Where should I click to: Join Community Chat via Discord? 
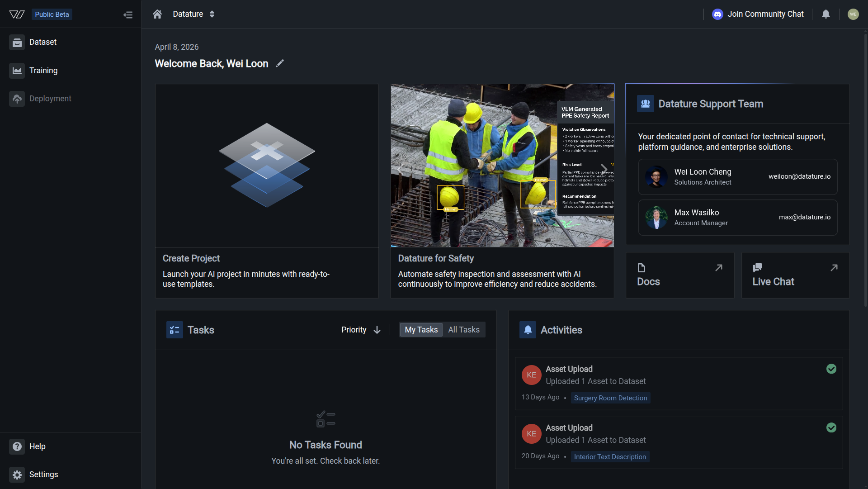pos(757,14)
